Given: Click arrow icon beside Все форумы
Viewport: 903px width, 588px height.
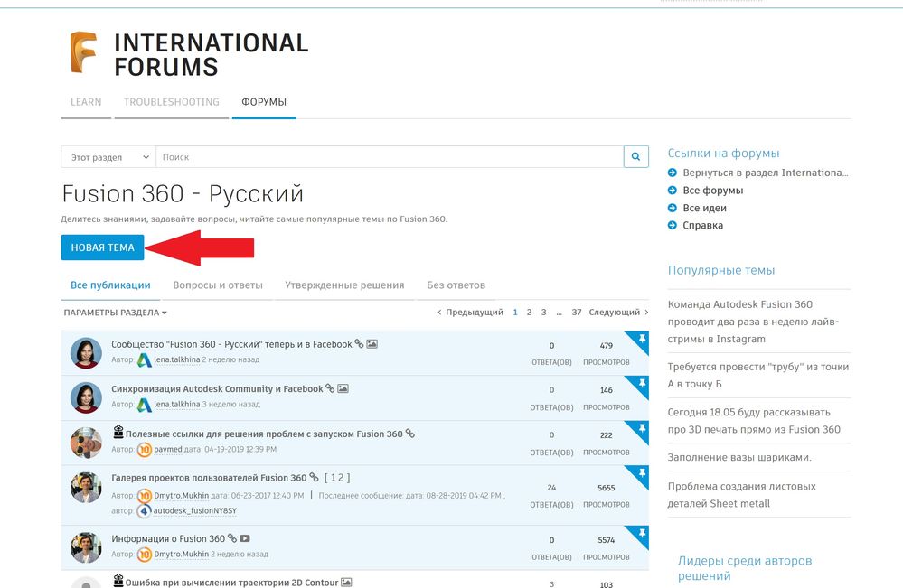Looking at the screenshot, I should pos(673,190).
